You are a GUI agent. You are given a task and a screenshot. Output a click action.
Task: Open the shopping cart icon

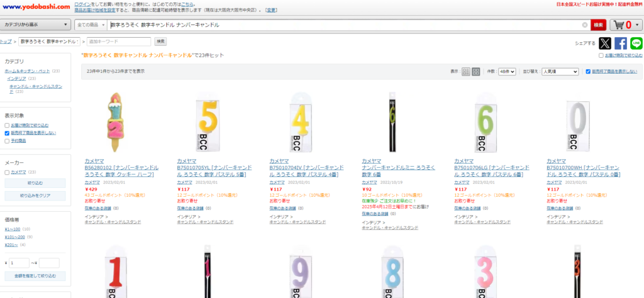tap(618, 25)
